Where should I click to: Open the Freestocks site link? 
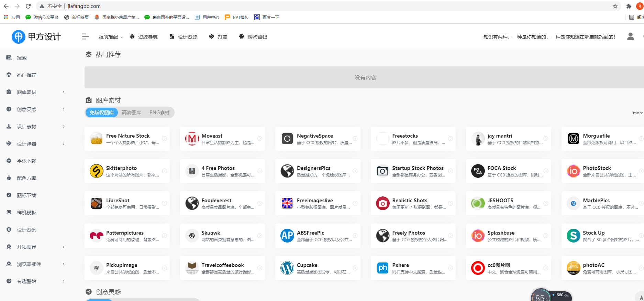click(x=413, y=139)
